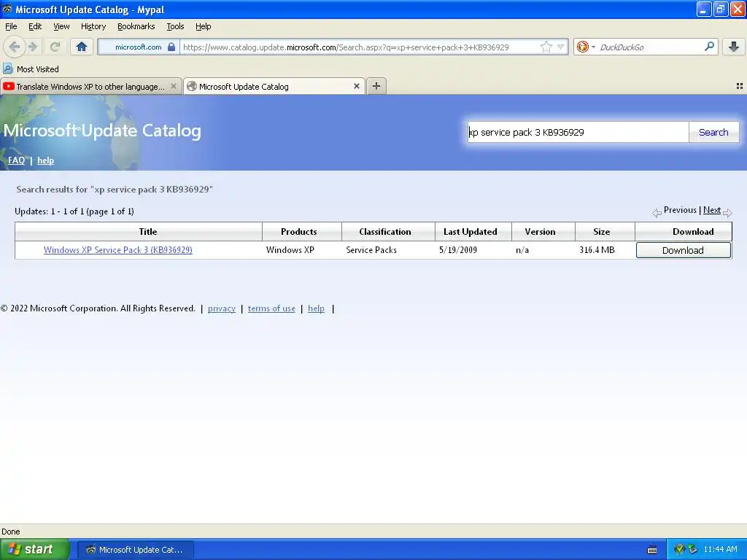Reload the page with the refresh icon
The width and height of the screenshot is (747, 560).
coord(55,47)
